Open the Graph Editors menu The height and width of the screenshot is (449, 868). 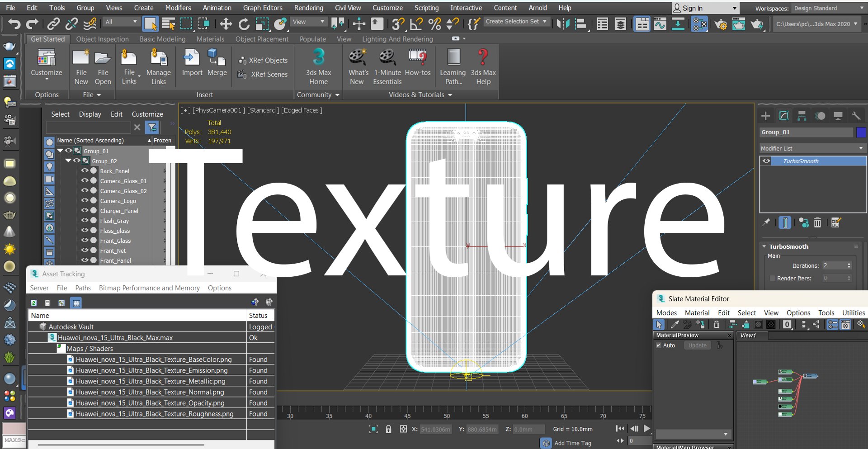click(263, 8)
